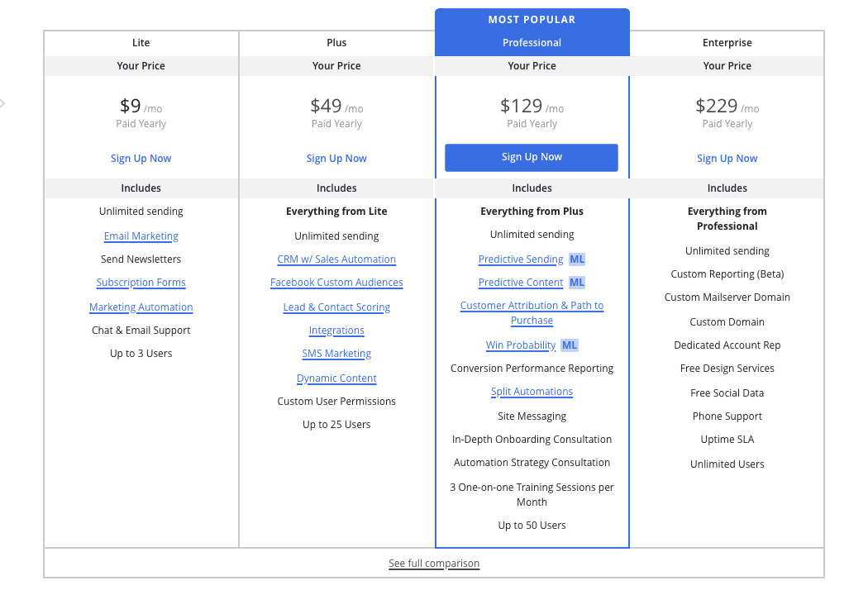Sign up for the Enterprise plan
Image resolution: width=868 pixels, height=590 pixels.
point(727,159)
